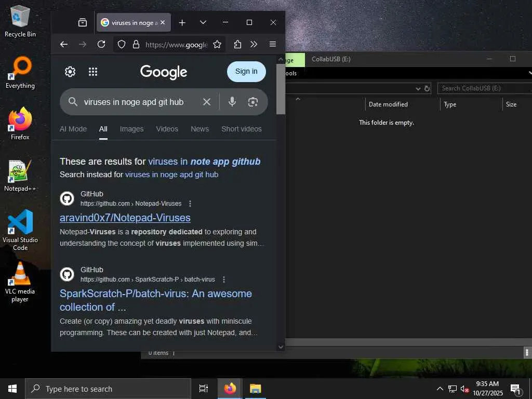Open notification center on taskbar
Image resolution: width=532 pixels, height=399 pixels.
pyautogui.click(x=516, y=389)
